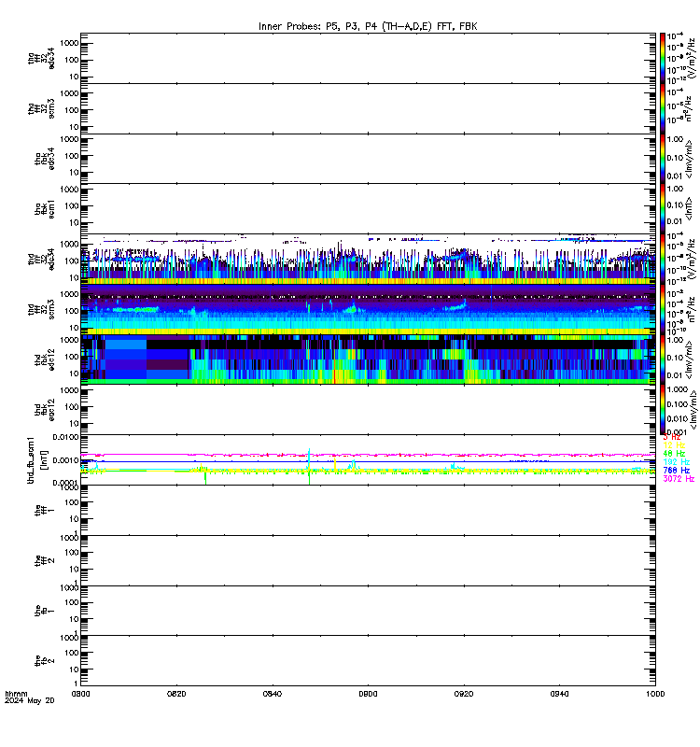Click the tha fbk scm1 axis label
The image size is (700, 747).
[45, 208]
